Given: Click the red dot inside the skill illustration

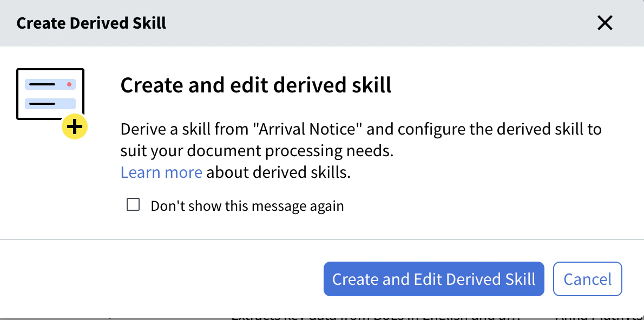Looking at the screenshot, I should point(68,84).
